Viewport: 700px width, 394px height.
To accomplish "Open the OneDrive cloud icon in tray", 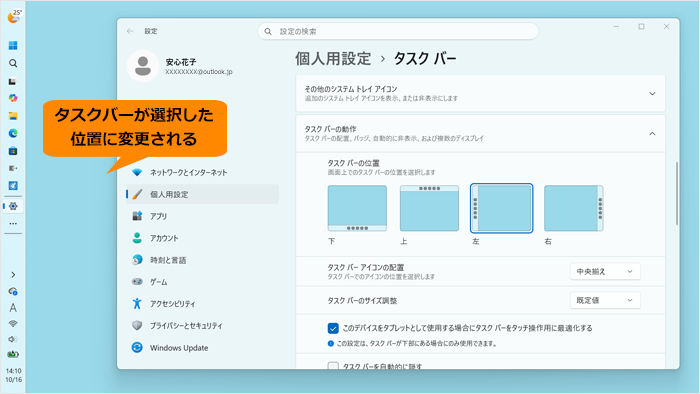I will pyautogui.click(x=13, y=292).
